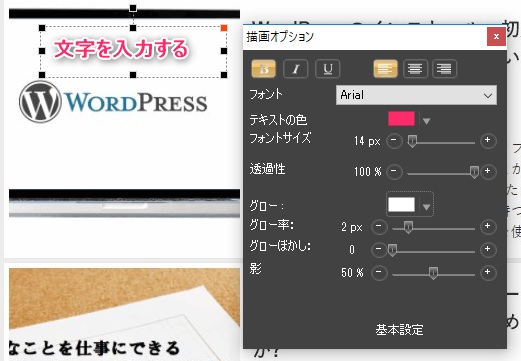
Task: Click the 基本設定 link
Action: pyautogui.click(x=399, y=330)
